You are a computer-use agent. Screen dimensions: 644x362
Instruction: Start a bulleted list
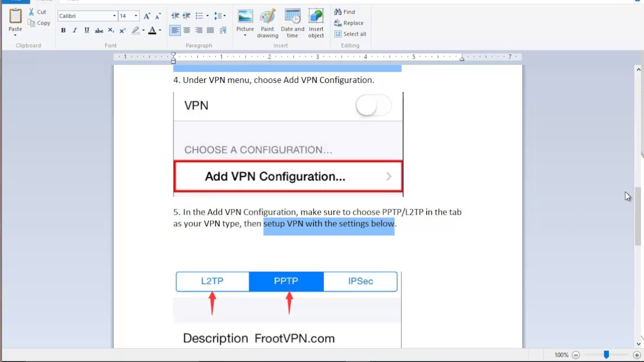pos(199,16)
